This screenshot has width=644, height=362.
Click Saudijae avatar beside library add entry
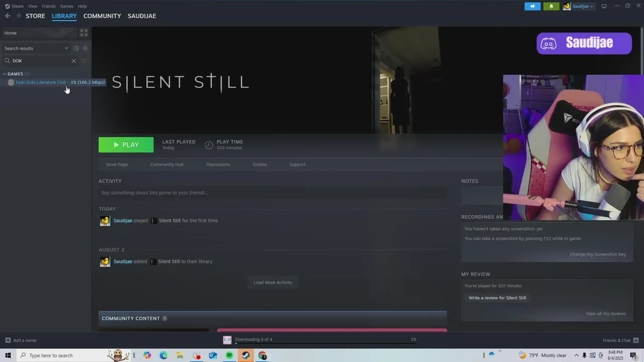(x=105, y=261)
